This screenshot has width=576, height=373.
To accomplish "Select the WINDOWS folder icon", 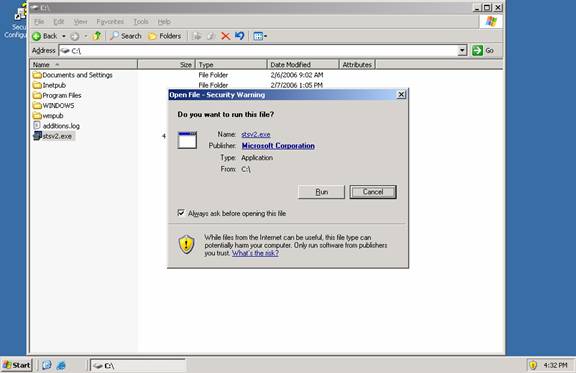I will point(37,105).
